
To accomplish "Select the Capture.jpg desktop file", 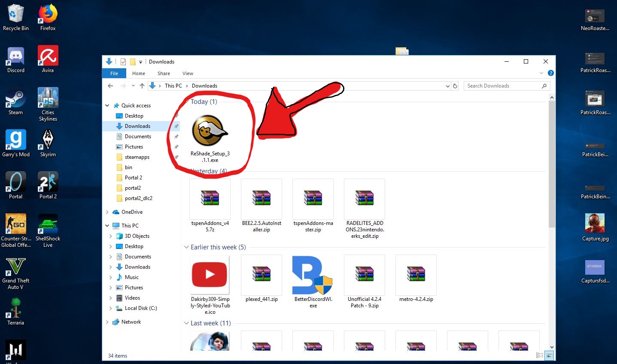I will 595,228.
